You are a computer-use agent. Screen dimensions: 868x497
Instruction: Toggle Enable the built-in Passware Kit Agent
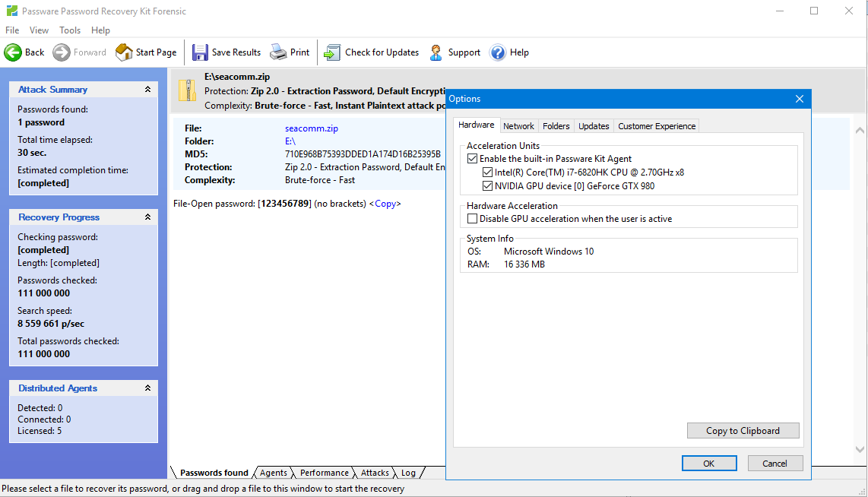click(x=472, y=159)
